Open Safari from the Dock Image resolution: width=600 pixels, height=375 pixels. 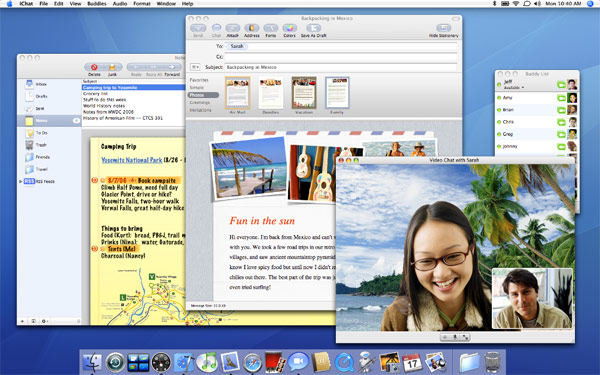[252, 362]
